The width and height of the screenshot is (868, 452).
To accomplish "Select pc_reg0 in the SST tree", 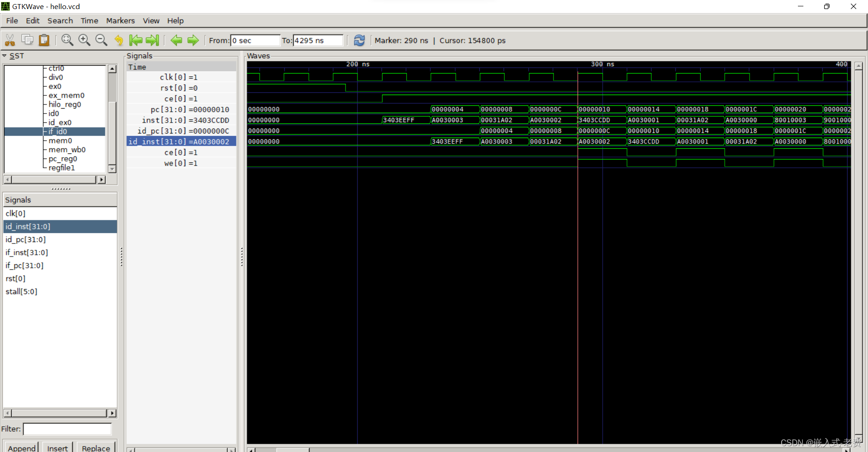I will (x=62, y=158).
